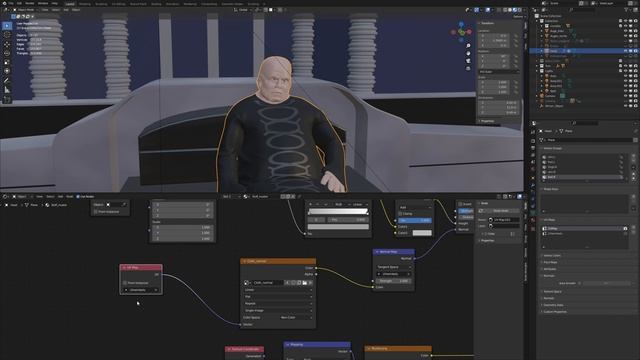This screenshot has width=640, height=360.
Task: Open the Render menu
Action: pyautogui.click(x=30, y=3)
